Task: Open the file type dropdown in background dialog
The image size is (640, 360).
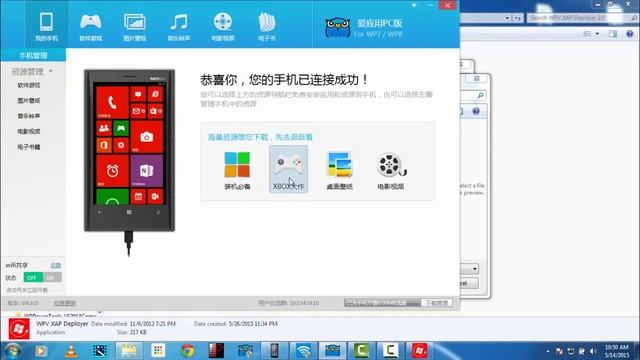Action: click(474, 269)
